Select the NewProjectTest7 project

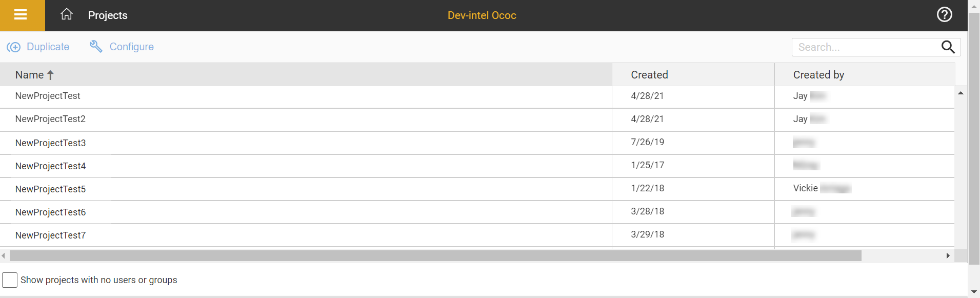(50, 235)
